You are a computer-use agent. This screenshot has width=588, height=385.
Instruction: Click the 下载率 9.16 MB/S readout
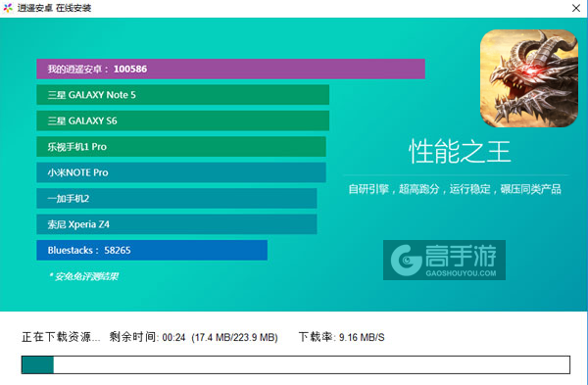[x=342, y=337]
